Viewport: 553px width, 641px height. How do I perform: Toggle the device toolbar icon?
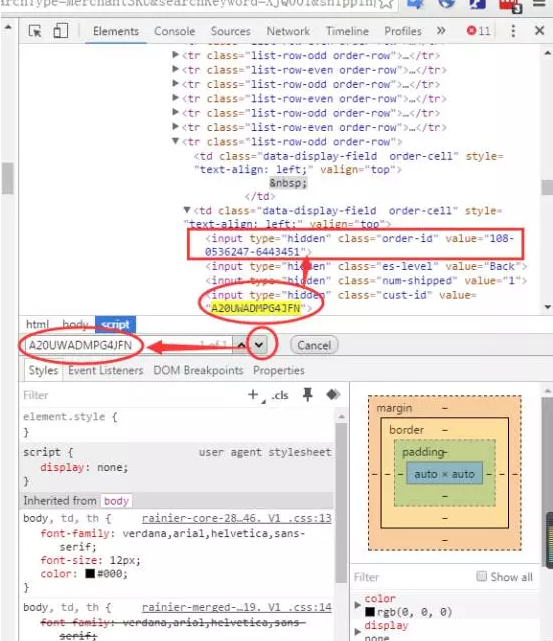pos(60,31)
